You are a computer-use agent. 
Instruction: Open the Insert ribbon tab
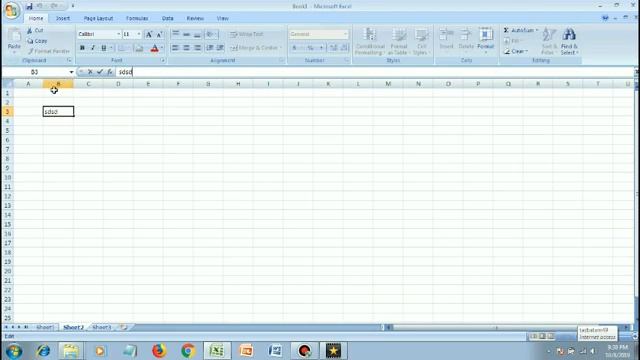tap(63, 18)
